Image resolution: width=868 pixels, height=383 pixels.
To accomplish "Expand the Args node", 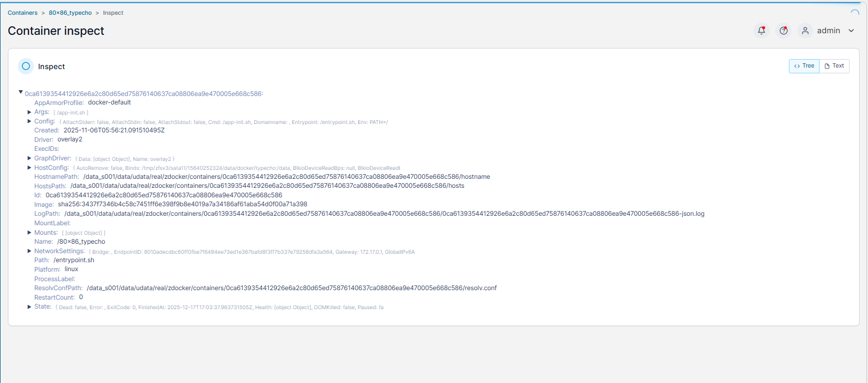I will coord(30,112).
